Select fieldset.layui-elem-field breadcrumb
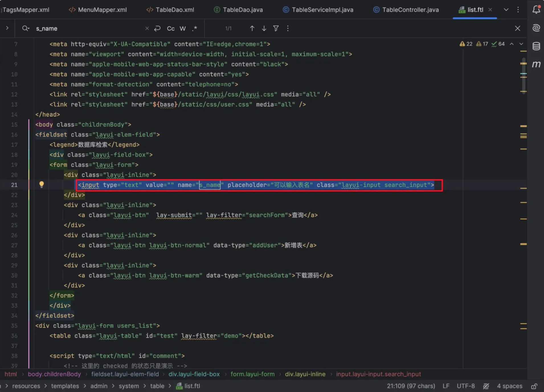Screen dimensions: 544x392 coord(125,374)
